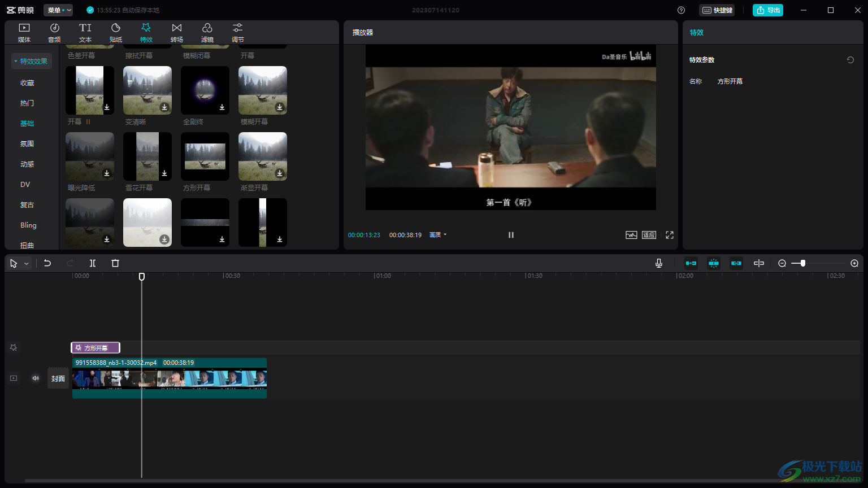
Task: Download the 渐显开幕 effect
Action: pyautogui.click(x=280, y=173)
